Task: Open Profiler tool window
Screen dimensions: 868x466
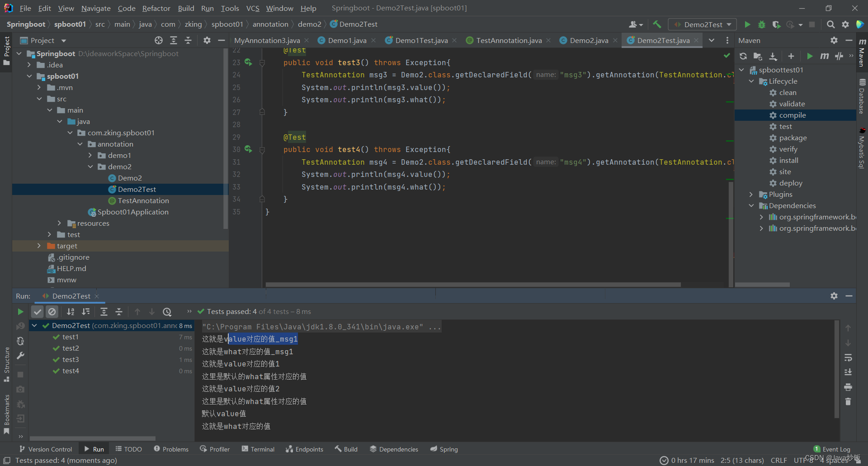Action: (215, 449)
